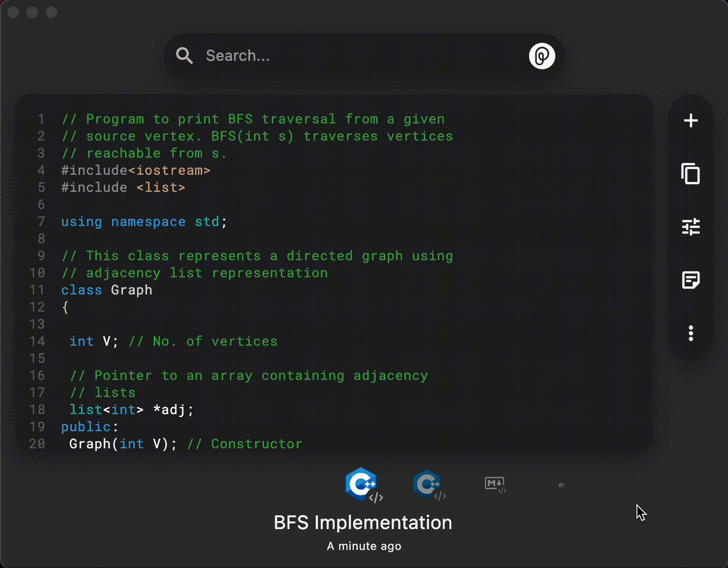Add a new snippet with plus icon

tap(691, 120)
